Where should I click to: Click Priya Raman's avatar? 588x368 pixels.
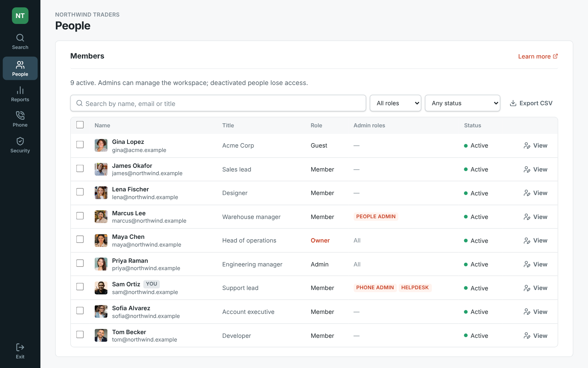pos(101,264)
